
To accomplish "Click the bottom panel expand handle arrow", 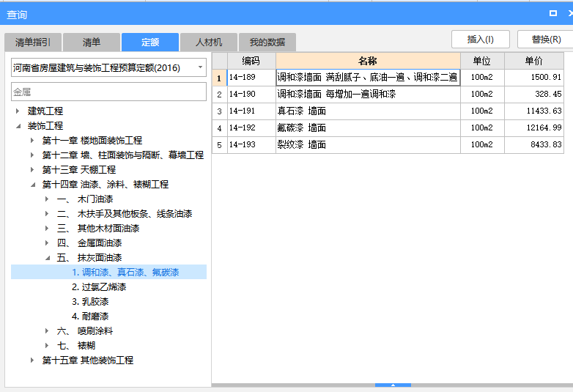I will (393, 385).
